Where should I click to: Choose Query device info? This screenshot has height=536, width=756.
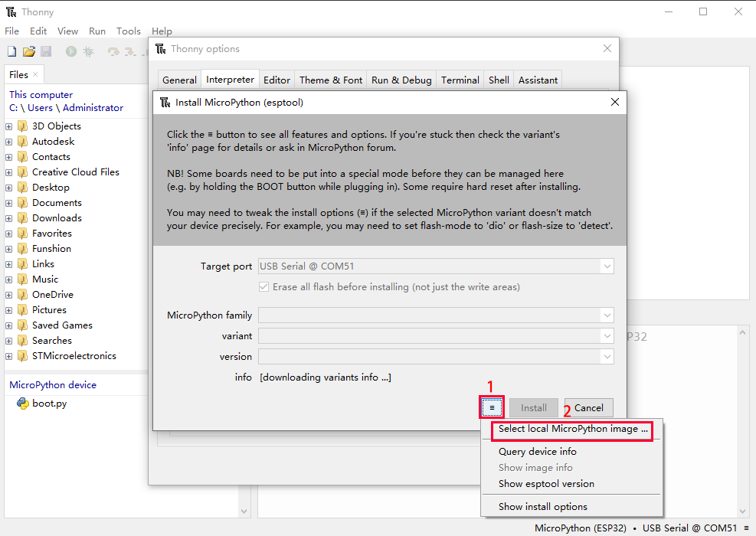coord(537,452)
